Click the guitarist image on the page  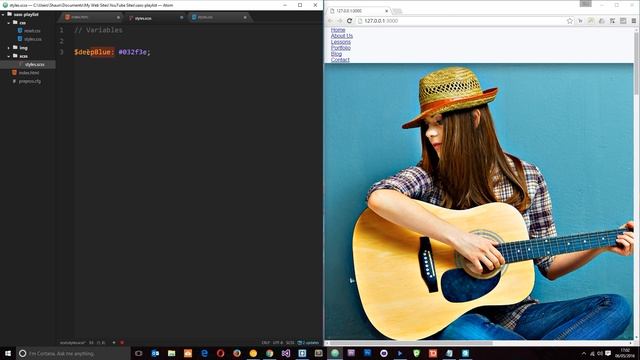pos(479,202)
